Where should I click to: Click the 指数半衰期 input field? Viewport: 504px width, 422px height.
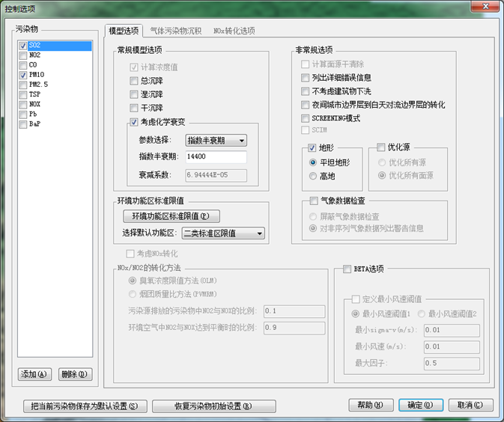pyautogui.click(x=216, y=156)
